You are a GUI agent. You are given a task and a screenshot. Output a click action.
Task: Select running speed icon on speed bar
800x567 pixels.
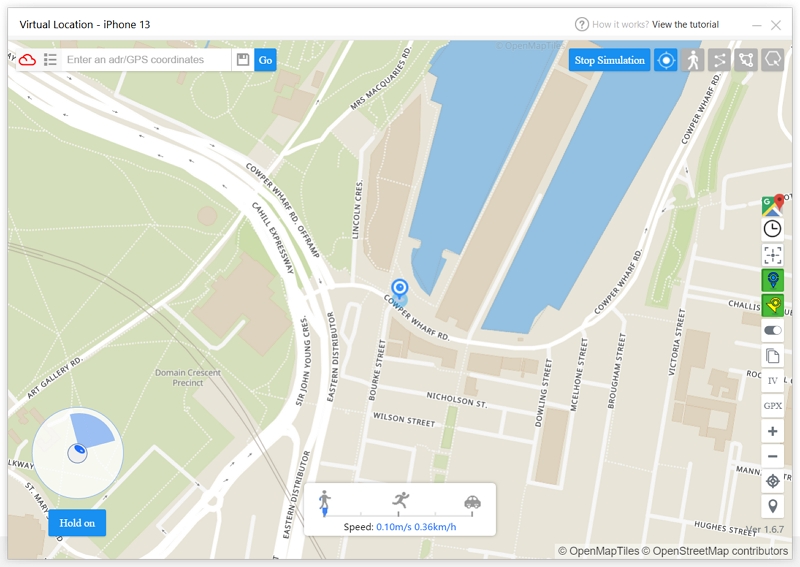click(401, 500)
